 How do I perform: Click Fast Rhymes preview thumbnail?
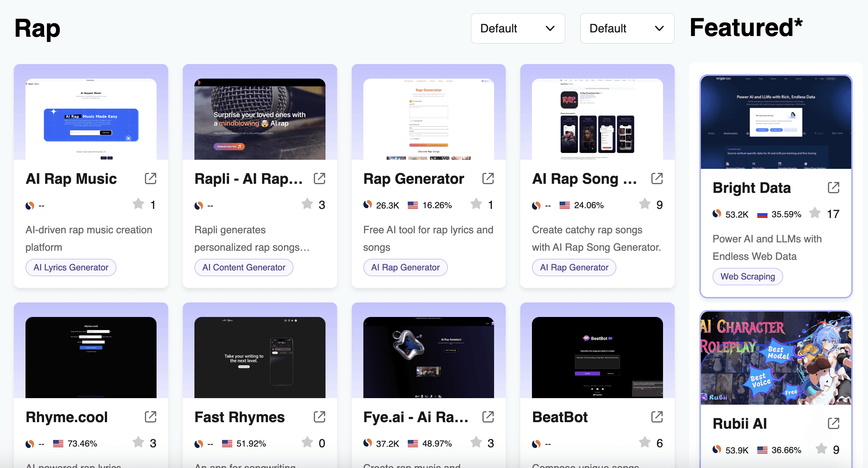pyautogui.click(x=260, y=357)
